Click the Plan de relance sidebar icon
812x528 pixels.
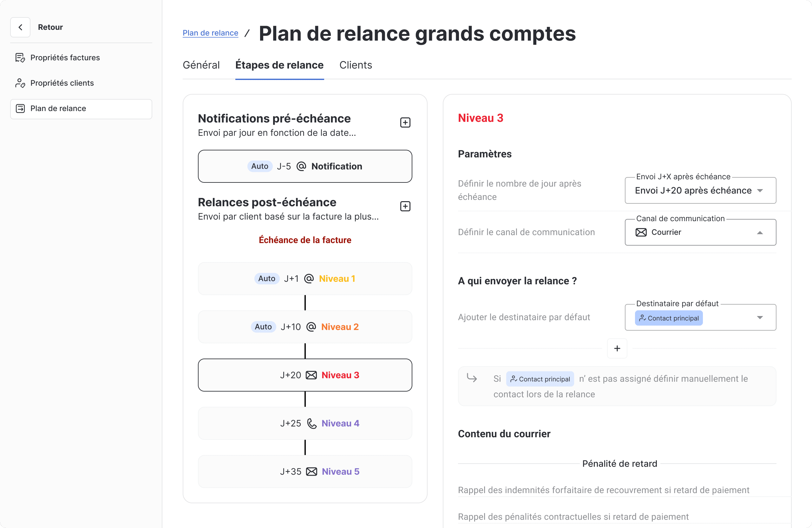coord(20,109)
